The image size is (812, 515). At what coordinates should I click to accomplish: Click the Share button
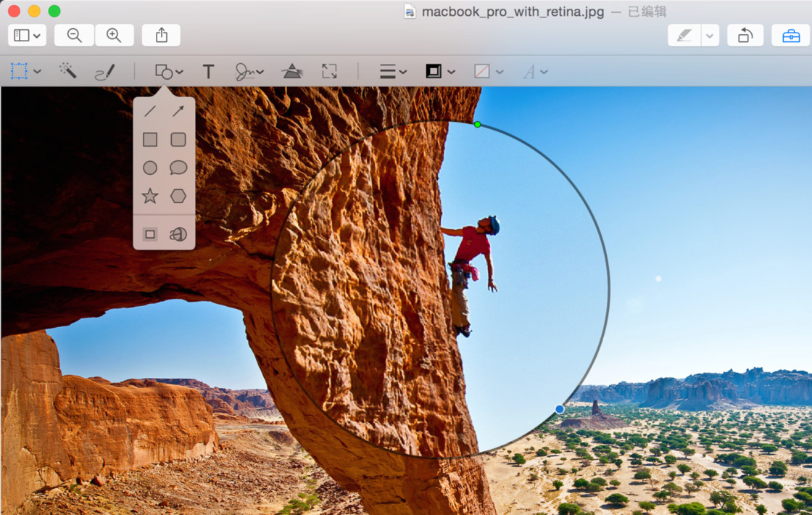(x=161, y=35)
